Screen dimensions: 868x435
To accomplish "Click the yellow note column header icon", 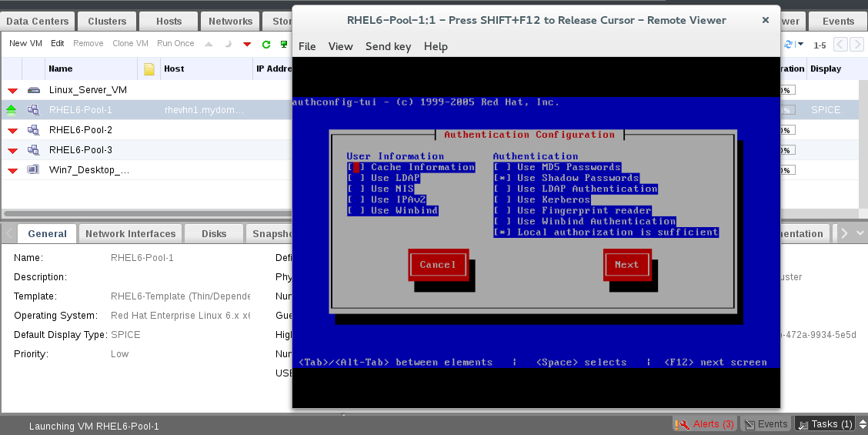I will 149,69.
